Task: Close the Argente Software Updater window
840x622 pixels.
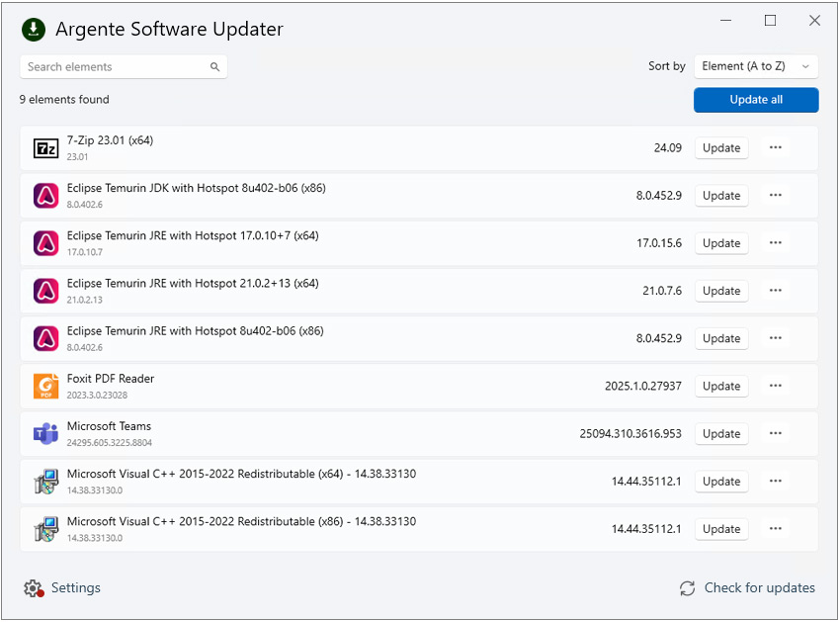Action: [814, 21]
